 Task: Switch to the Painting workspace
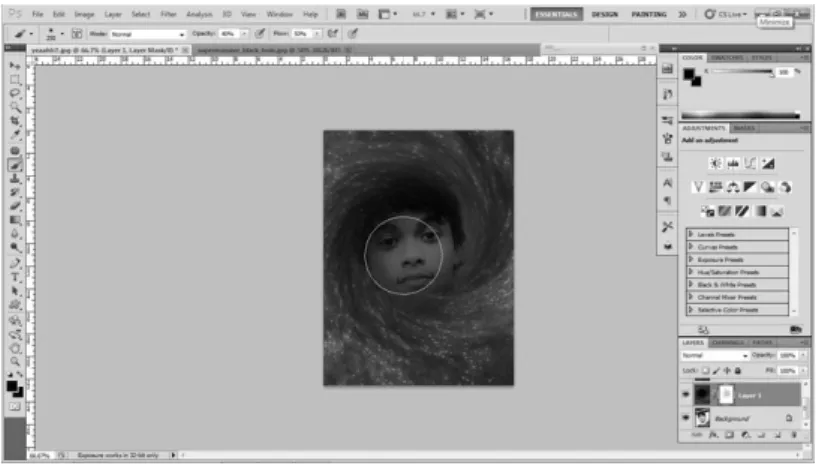point(649,14)
